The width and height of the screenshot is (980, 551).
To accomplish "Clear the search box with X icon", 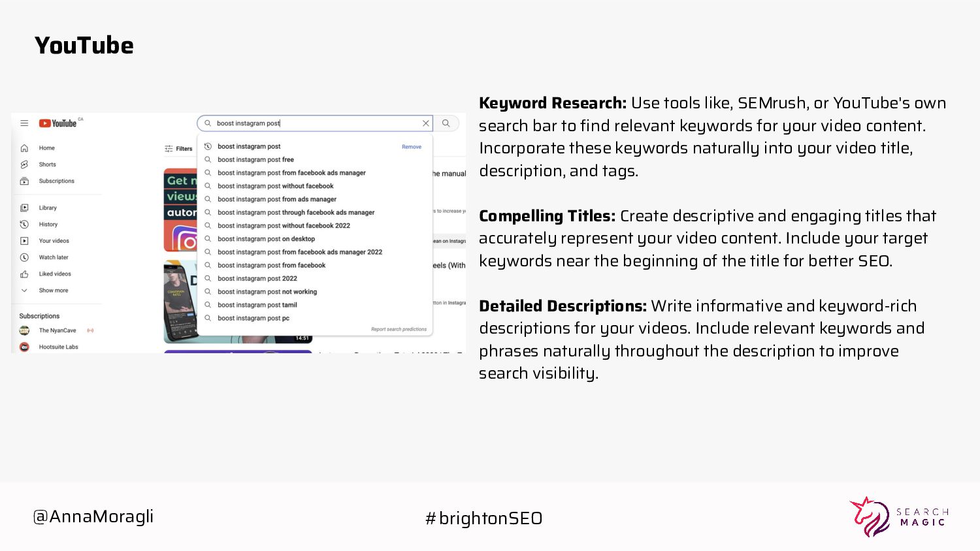I will [426, 123].
